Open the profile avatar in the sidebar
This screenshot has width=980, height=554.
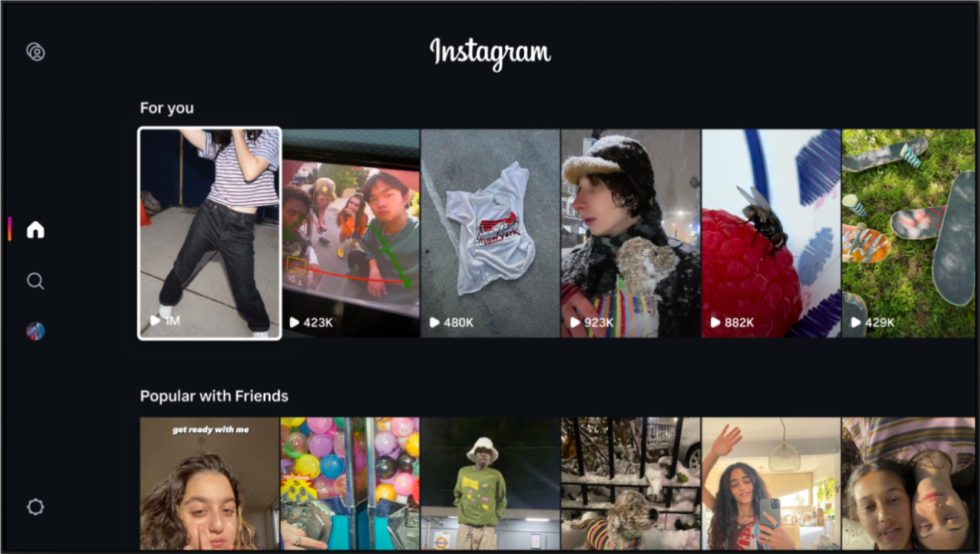[36, 331]
